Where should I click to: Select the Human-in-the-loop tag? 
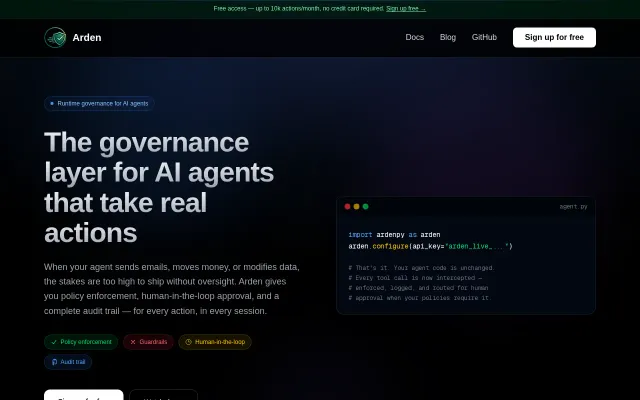tap(215, 342)
